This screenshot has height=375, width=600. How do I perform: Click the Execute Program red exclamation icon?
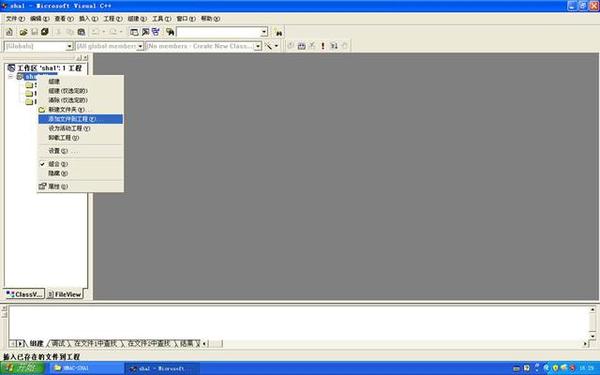click(x=323, y=46)
